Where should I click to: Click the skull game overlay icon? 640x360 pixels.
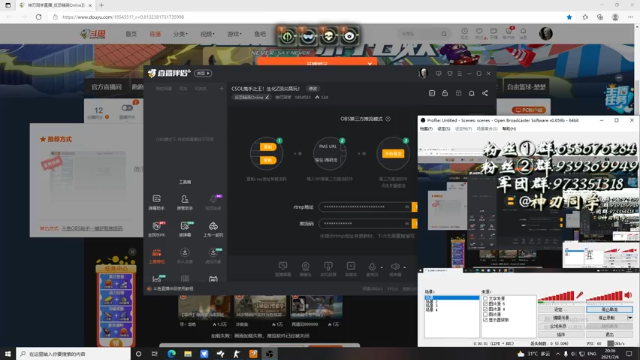[329, 36]
